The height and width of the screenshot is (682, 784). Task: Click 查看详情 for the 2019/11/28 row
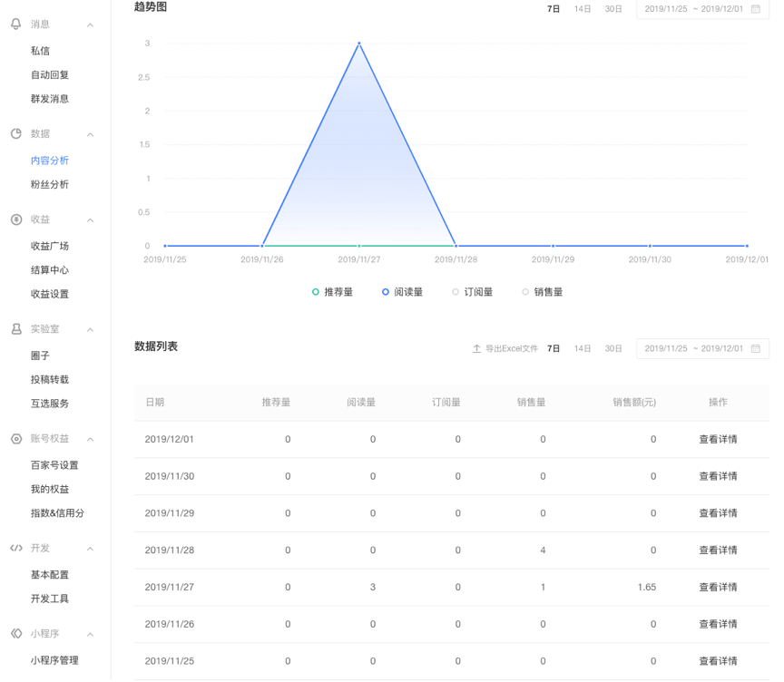[x=718, y=550]
